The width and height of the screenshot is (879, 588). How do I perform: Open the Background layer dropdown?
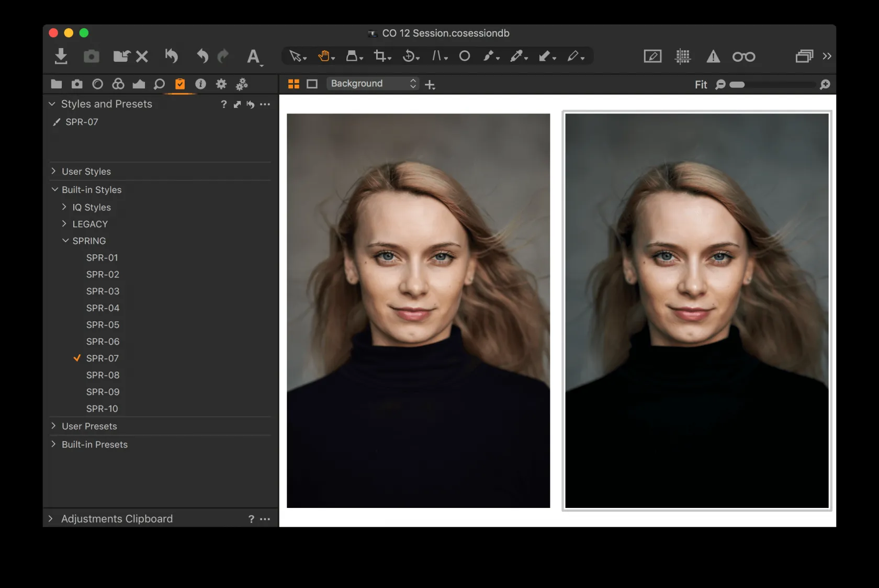[x=373, y=84]
